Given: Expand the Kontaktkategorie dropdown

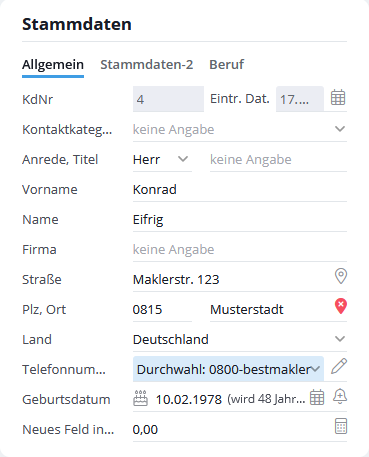Looking at the screenshot, I should (240, 129).
